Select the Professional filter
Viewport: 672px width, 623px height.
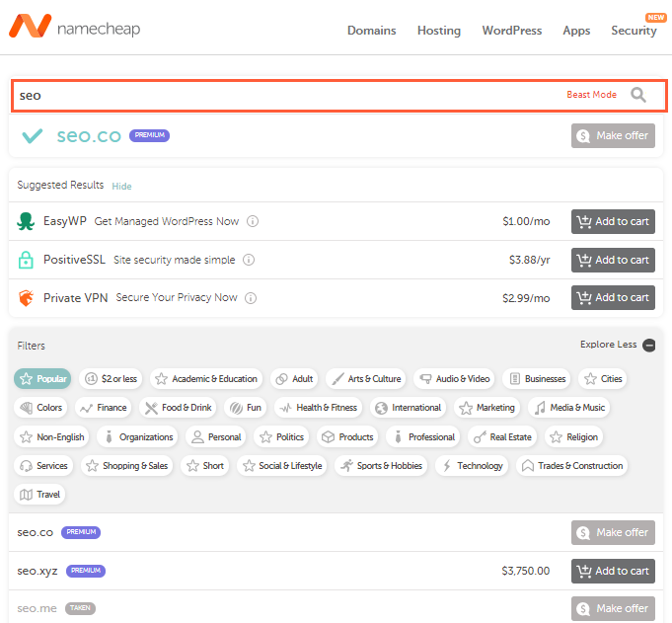coord(423,437)
